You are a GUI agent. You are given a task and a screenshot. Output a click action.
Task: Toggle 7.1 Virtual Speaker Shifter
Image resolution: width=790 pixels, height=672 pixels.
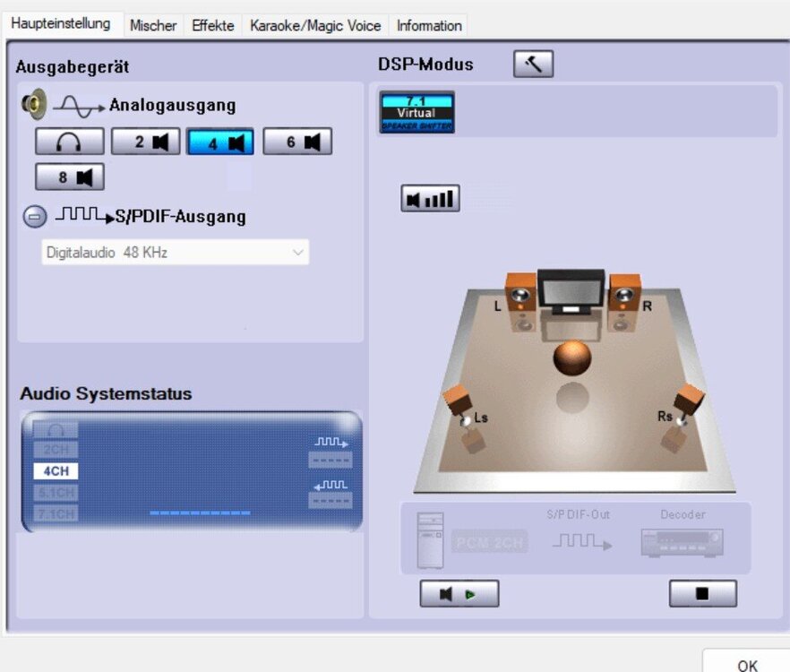coord(416,112)
